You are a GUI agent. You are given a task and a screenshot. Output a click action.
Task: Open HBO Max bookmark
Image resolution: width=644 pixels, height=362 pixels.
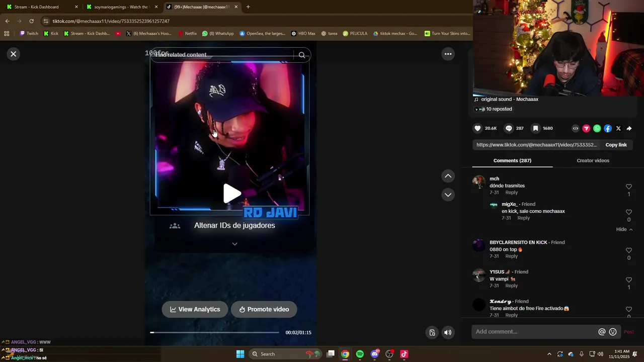(x=303, y=34)
